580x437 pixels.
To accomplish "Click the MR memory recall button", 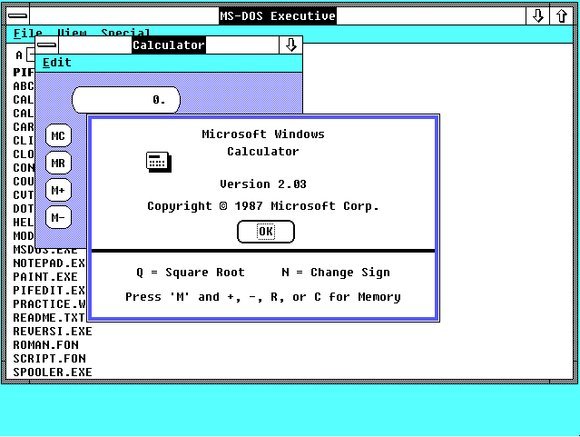I will pyautogui.click(x=58, y=163).
